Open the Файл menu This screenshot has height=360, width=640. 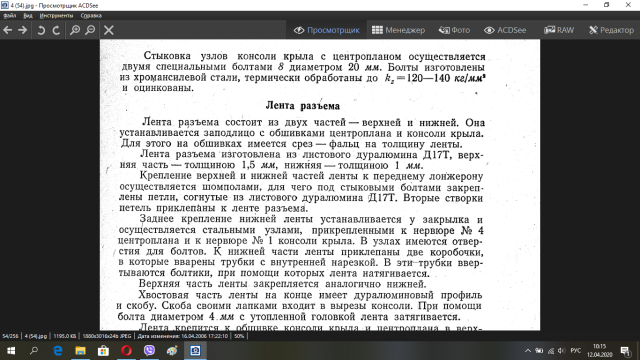(10, 16)
